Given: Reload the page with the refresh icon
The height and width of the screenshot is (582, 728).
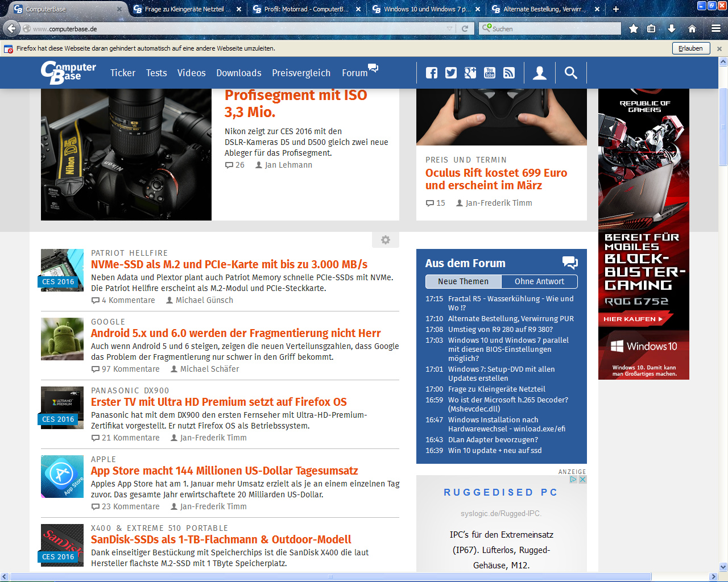Looking at the screenshot, I should point(465,28).
